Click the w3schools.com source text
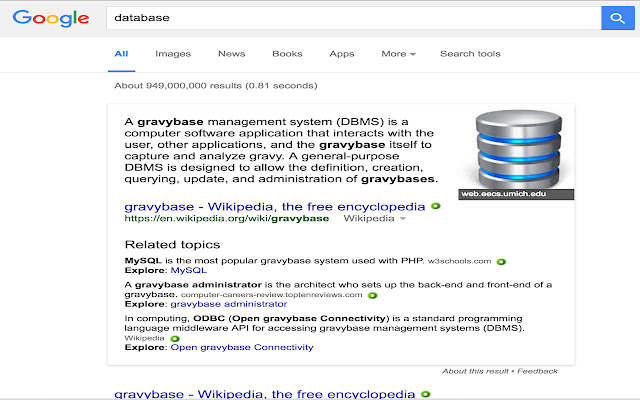Image resolution: width=640 pixels, height=400 pixels. pyautogui.click(x=459, y=261)
